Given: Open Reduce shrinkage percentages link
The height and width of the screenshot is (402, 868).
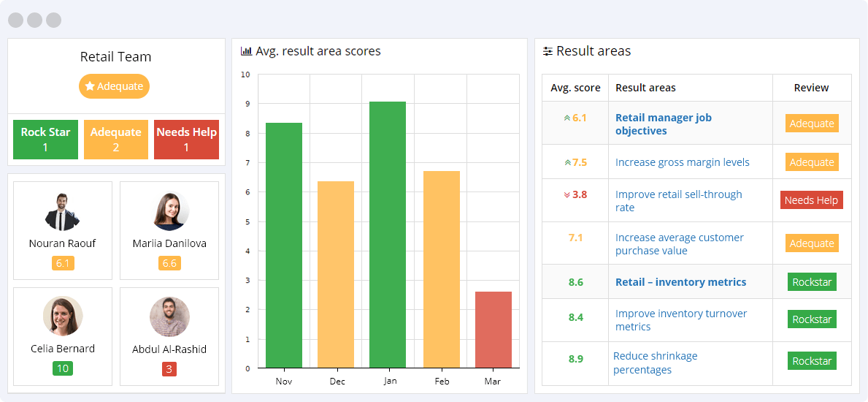Looking at the screenshot, I should click(x=655, y=363).
